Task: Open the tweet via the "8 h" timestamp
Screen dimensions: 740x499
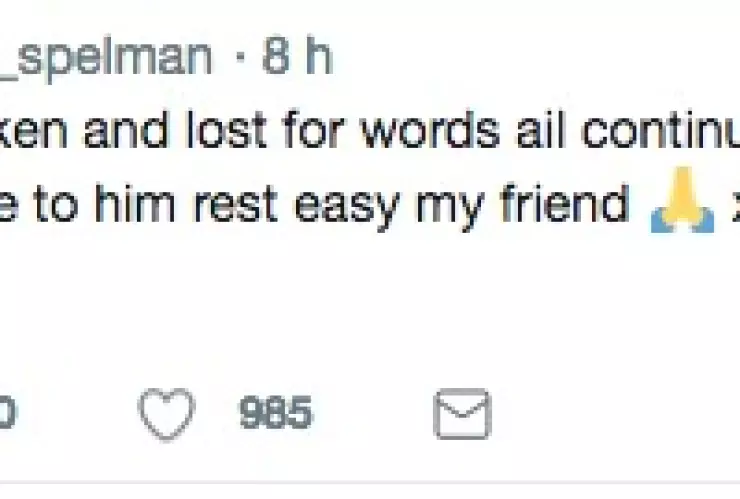Action: [x=296, y=59]
